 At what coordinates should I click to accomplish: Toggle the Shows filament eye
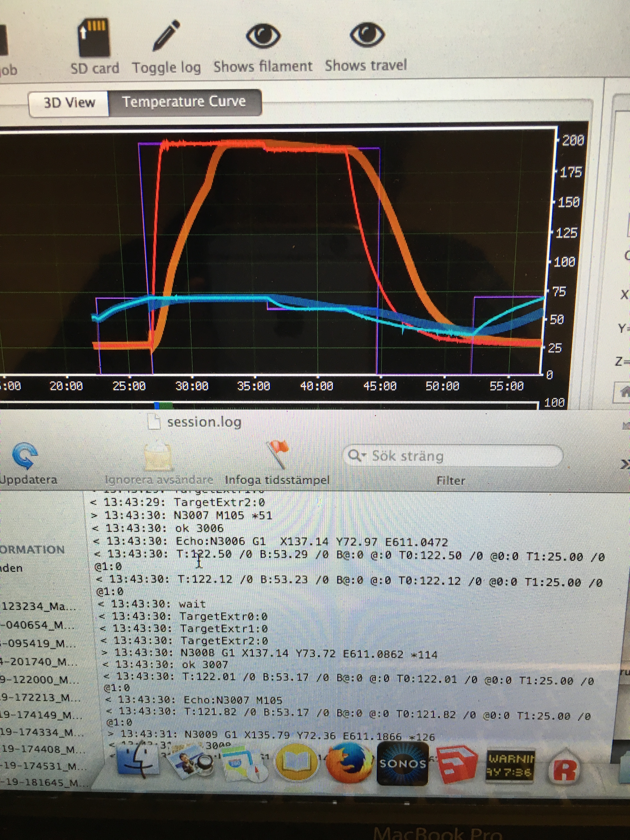pos(263,36)
